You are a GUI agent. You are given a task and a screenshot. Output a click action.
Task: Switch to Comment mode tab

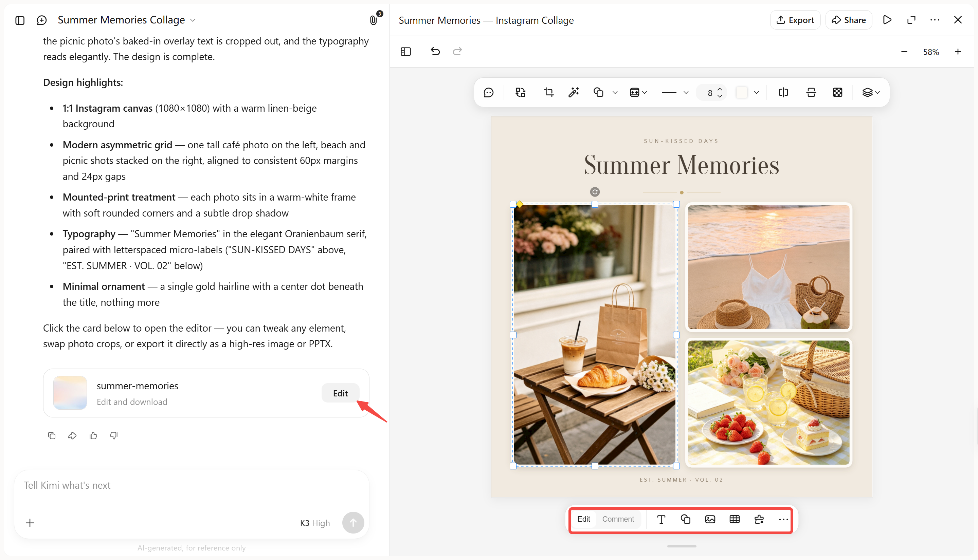coord(618,519)
